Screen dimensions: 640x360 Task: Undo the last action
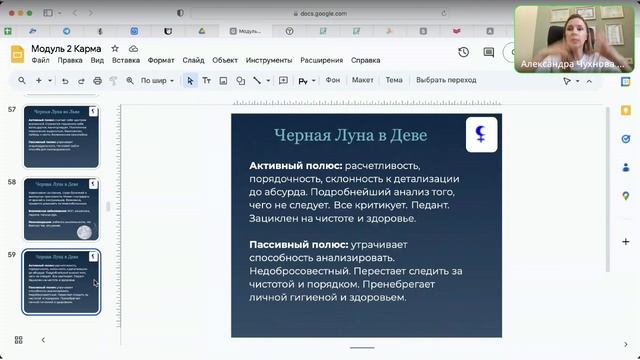(65, 81)
